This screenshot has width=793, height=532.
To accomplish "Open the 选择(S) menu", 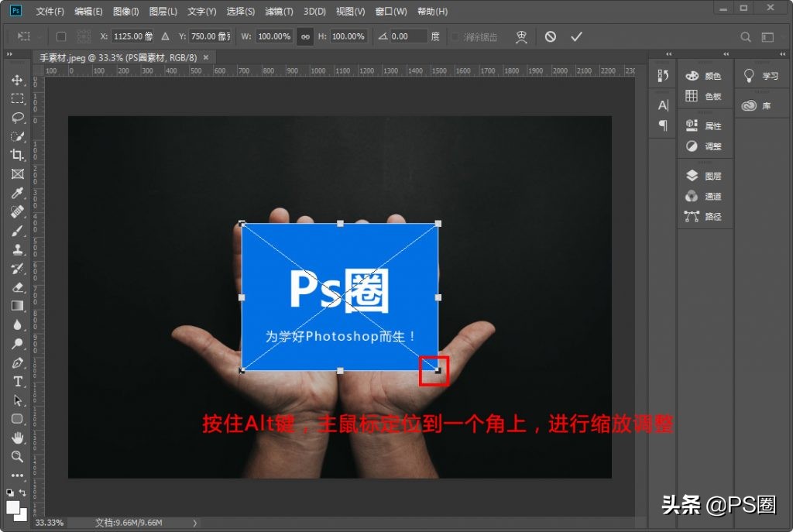I will pyautogui.click(x=241, y=11).
